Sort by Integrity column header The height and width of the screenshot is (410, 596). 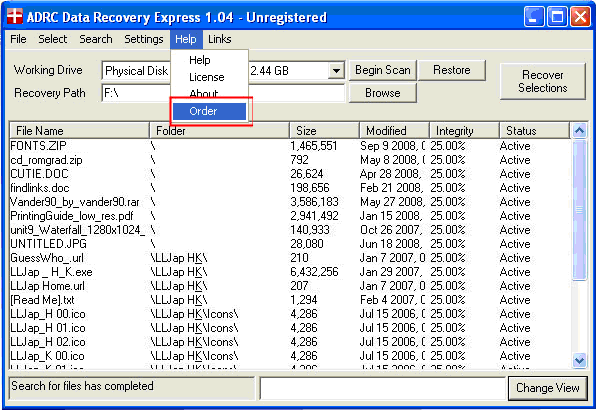[x=464, y=131]
